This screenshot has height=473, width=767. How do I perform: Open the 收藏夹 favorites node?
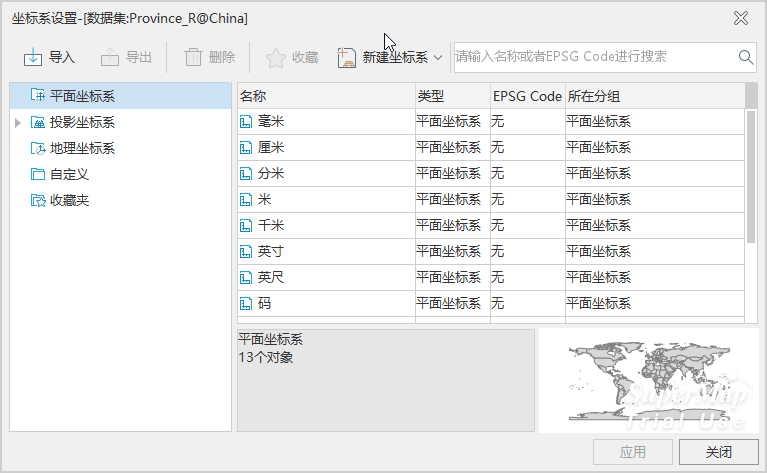tap(69, 200)
